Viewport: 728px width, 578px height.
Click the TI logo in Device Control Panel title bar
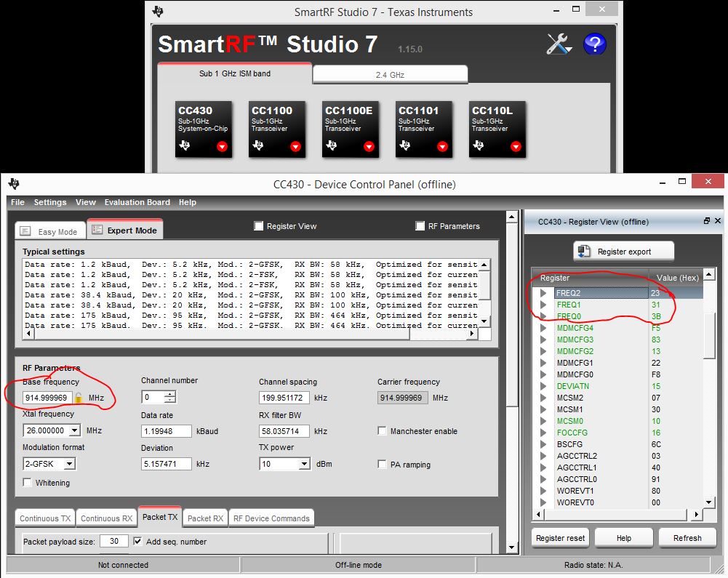point(14,184)
